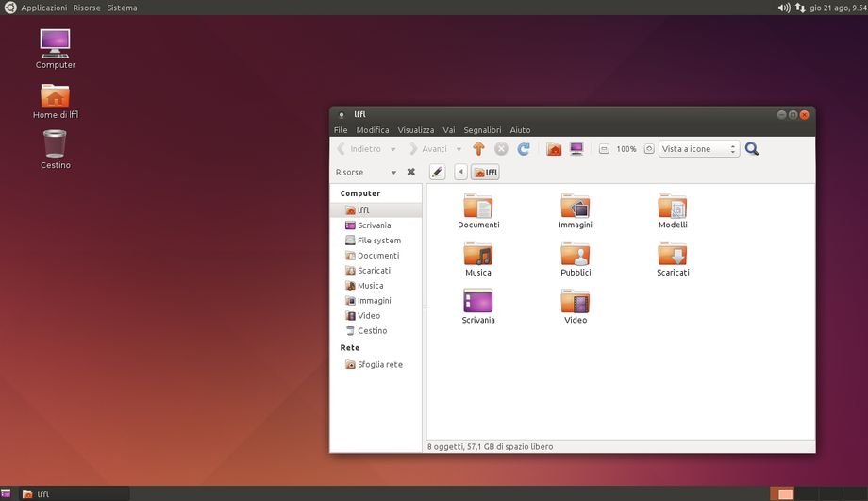The width and height of the screenshot is (868, 501).
Task: Open the Segnalibri menu
Action: [x=482, y=130]
